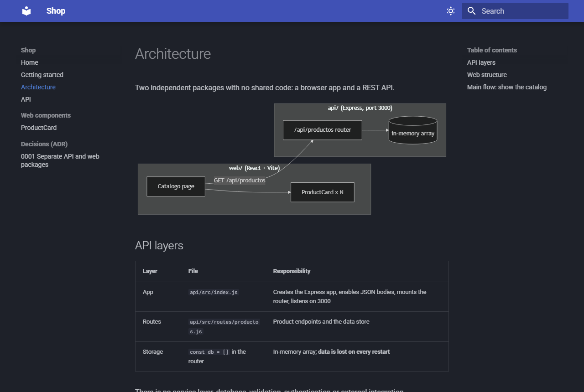This screenshot has width=584, height=392.
Task: Open the ProductCard component page
Action: point(39,128)
